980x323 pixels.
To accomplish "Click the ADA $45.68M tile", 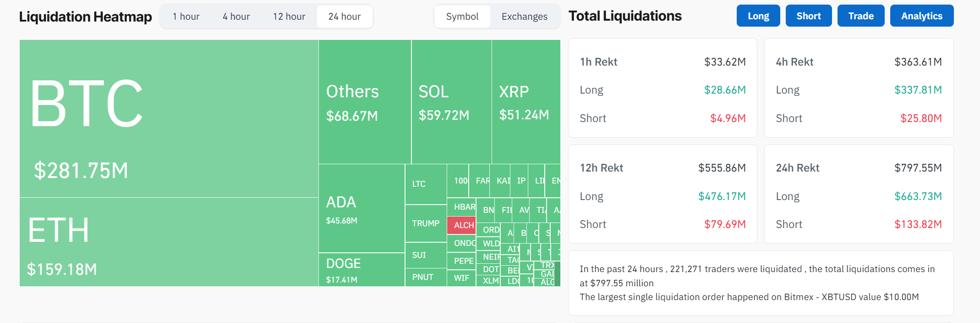I will [361, 208].
